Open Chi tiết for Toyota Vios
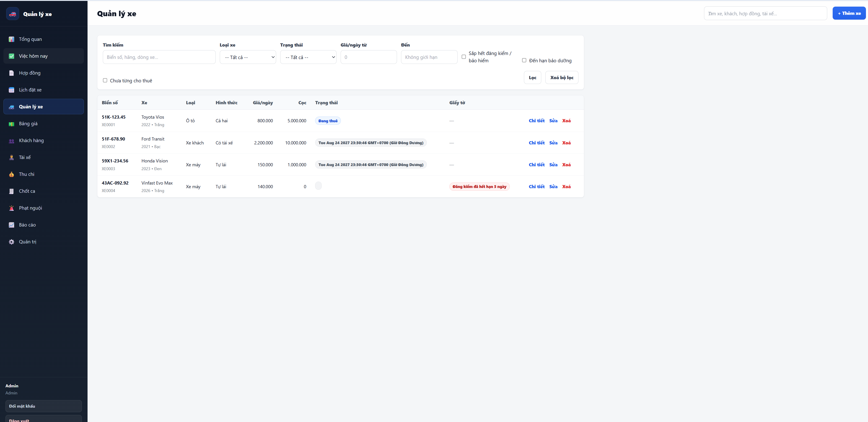The height and width of the screenshot is (422, 868). pyautogui.click(x=536, y=121)
